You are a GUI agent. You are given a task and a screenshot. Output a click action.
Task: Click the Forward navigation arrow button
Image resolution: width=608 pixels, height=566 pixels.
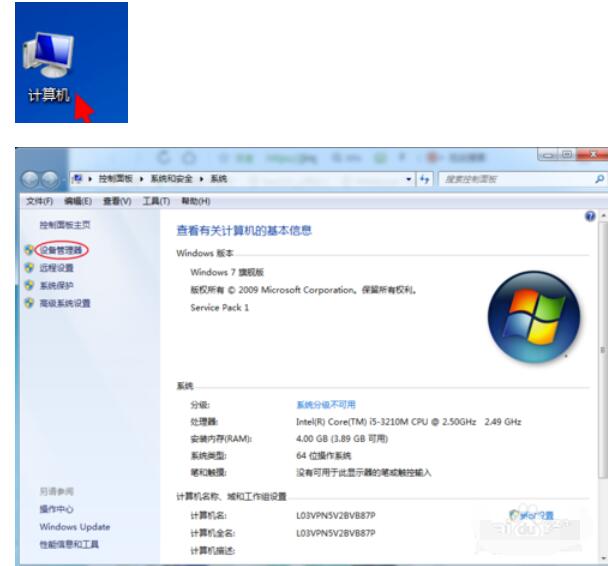(50, 179)
